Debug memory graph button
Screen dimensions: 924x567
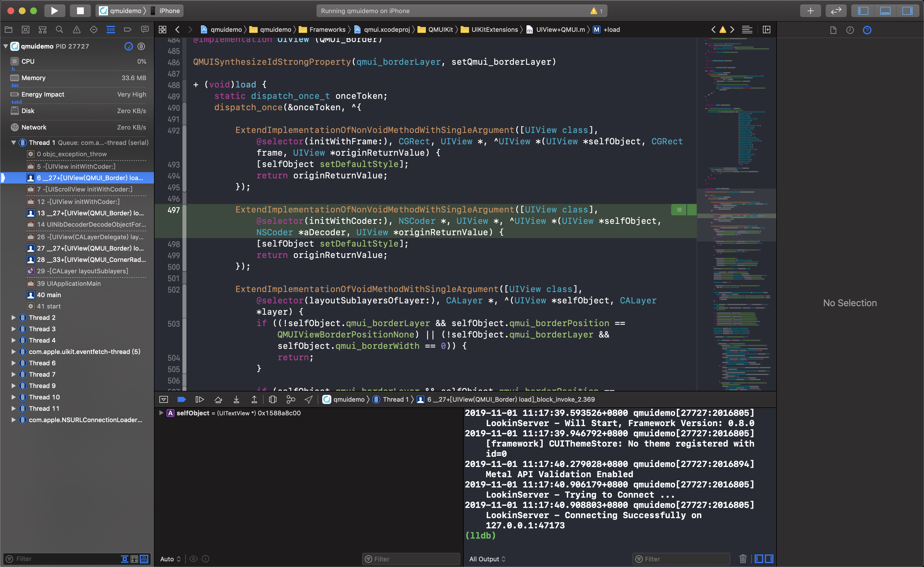(x=291, y=399)
